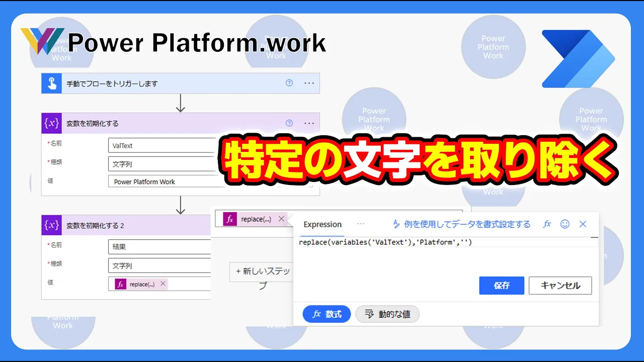The width and height of the screenshot is (644, 362).
Task: Select the 数式 pill tab
Action: [x=327, y=314]
